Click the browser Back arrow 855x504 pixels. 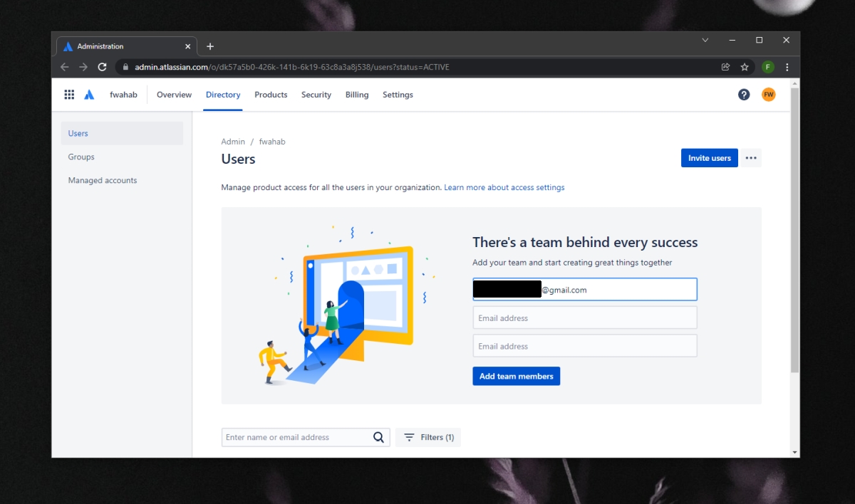(x=64, y=67)
